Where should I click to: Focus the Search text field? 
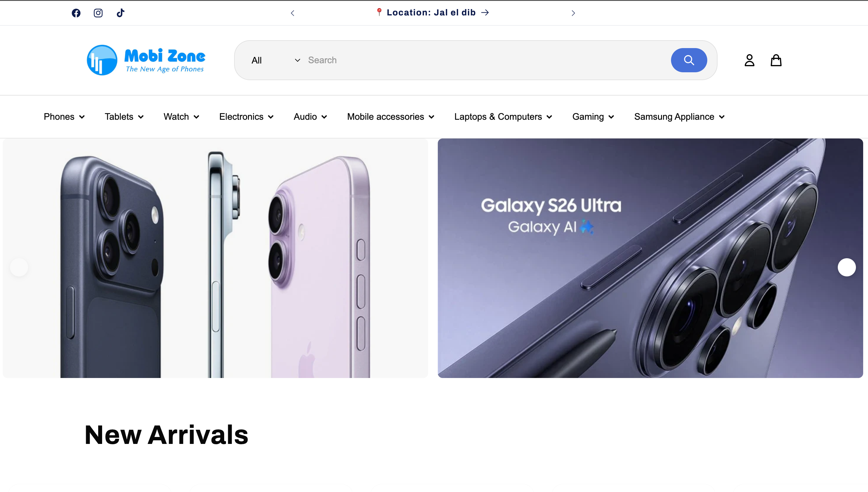tap(486, 60)
